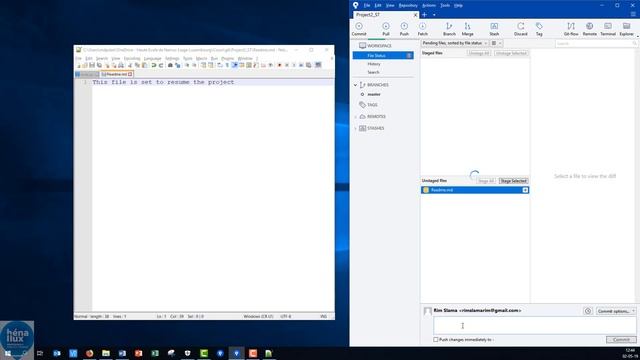Click the Stage All button
The image size is (640, 360).
(486, 181)
